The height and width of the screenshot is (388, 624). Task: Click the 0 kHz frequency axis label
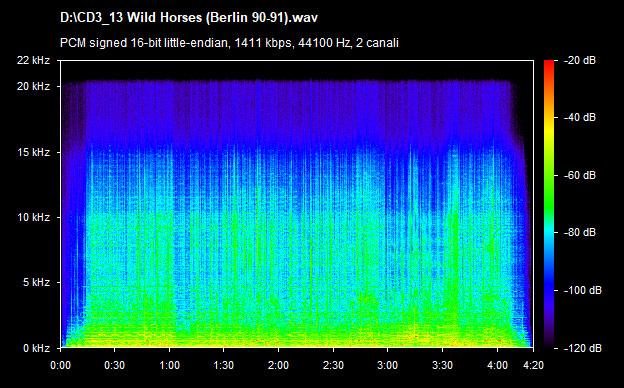pos(36,348)
